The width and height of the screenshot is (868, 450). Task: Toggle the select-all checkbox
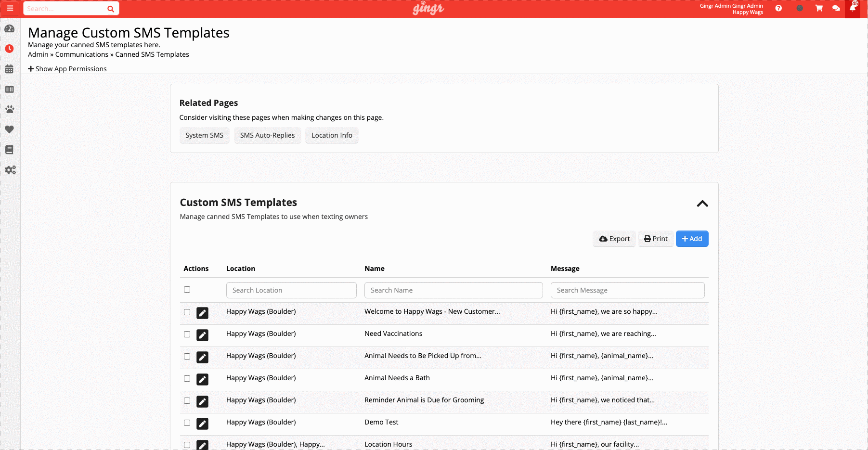pos(187,290)
